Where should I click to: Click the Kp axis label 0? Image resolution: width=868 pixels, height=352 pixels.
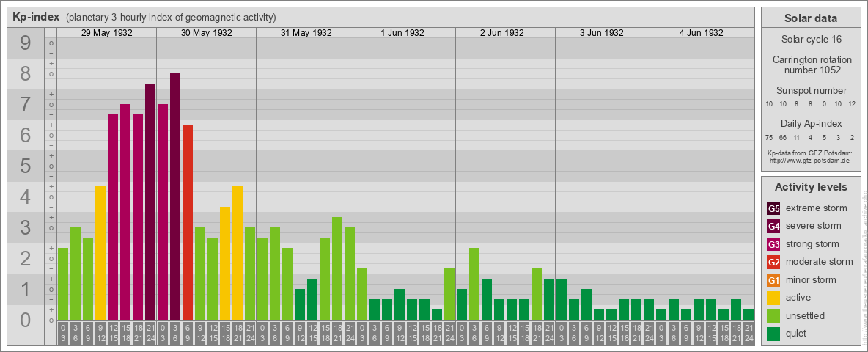(x=26, y=320)
